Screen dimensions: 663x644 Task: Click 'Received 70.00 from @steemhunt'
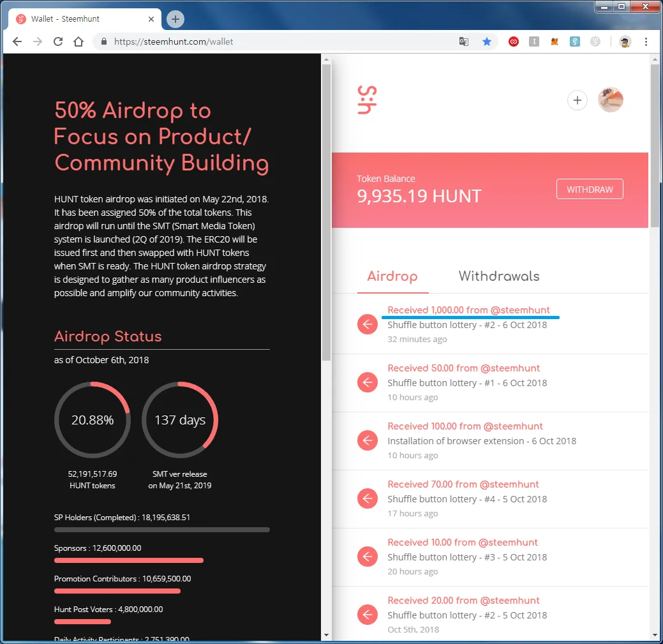[x=463, y=484]
